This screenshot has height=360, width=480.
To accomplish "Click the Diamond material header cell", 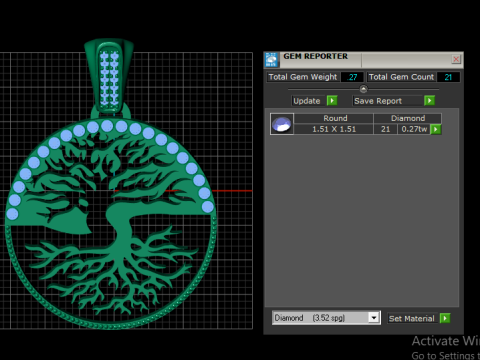I will (408, 118).
